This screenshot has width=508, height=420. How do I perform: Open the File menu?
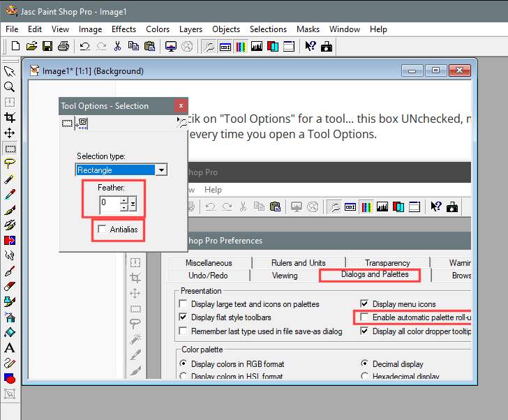[12, 29]
